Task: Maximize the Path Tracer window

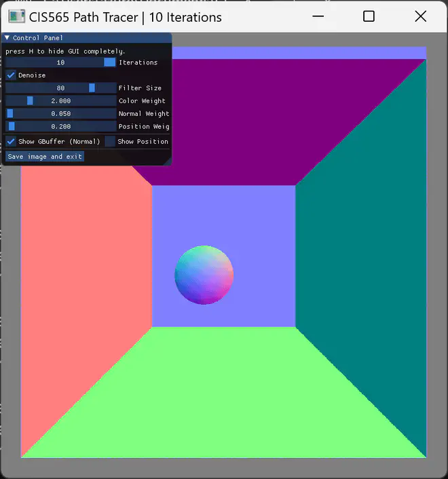Action: click(369, 16)
